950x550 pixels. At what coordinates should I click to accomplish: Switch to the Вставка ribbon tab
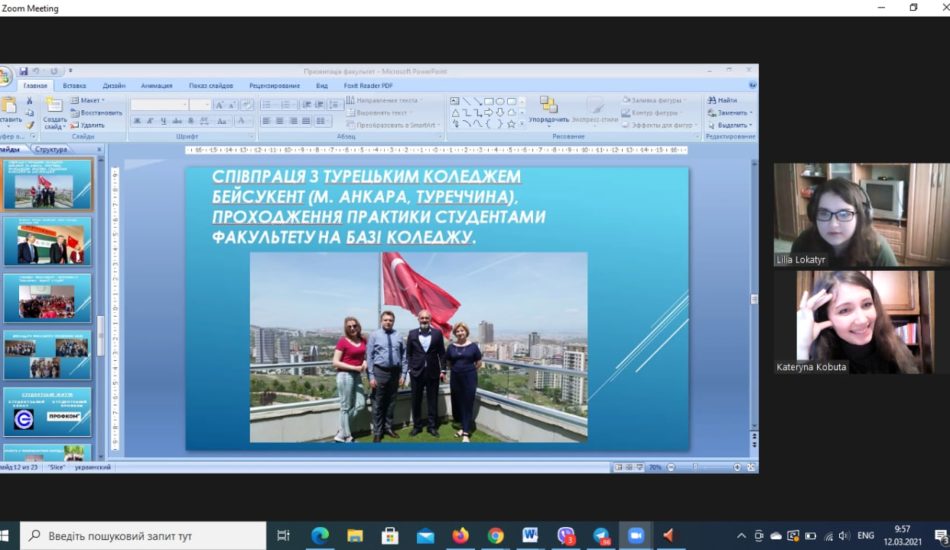tap(74, 86)
